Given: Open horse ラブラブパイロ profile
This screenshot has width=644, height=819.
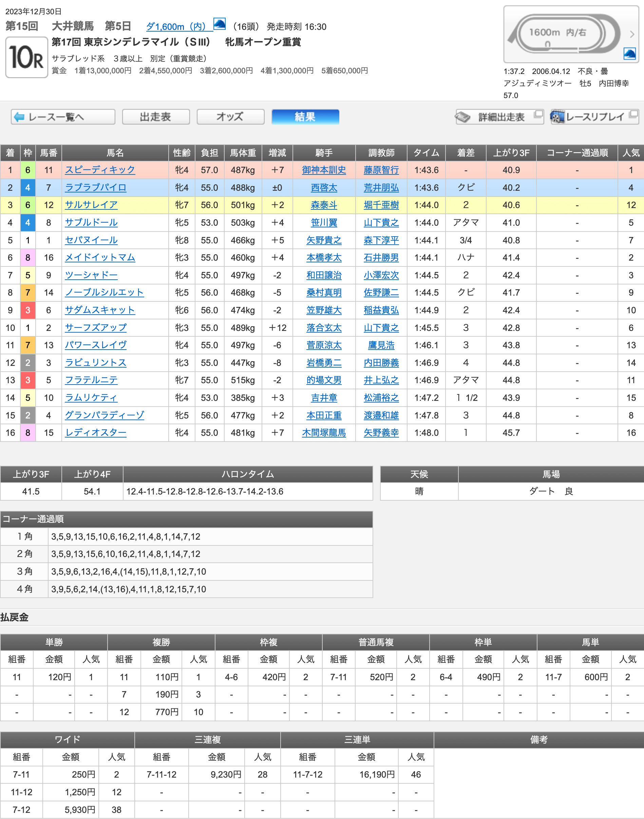Looking at the screenshot, I should [x=96, y=187].
